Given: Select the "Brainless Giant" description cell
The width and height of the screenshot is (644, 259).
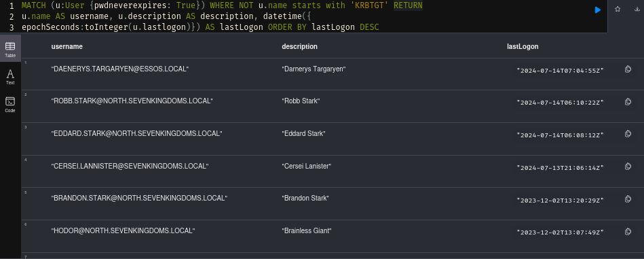Looking at the screenshot, I should (x=307, y=230).
